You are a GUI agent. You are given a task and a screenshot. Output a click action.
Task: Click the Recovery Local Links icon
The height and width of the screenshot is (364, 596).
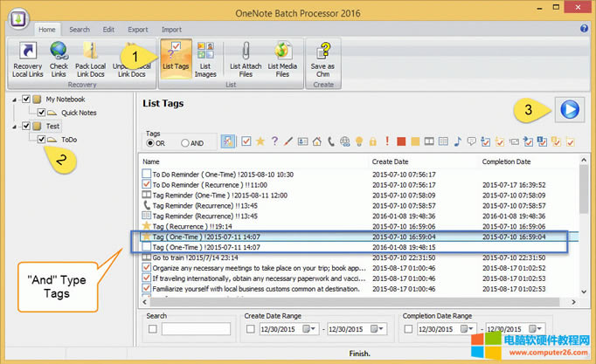tap(25, 61)
